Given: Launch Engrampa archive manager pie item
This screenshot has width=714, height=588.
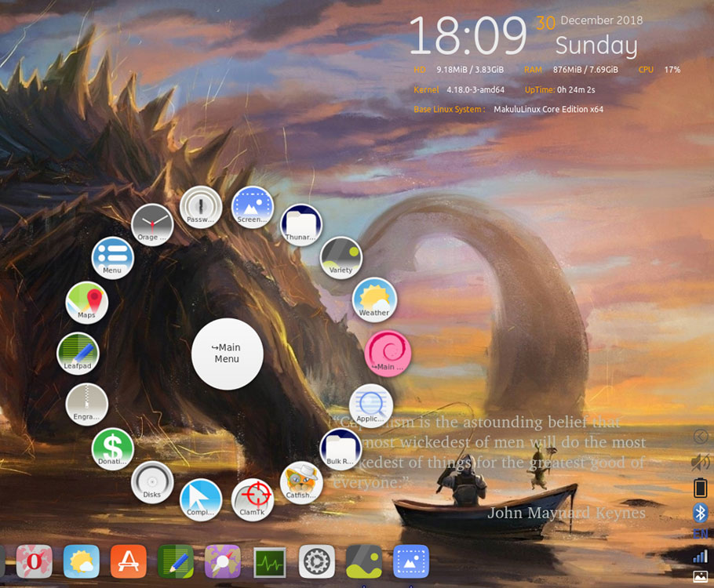Looking at the screenshot, I should point(86,405).
